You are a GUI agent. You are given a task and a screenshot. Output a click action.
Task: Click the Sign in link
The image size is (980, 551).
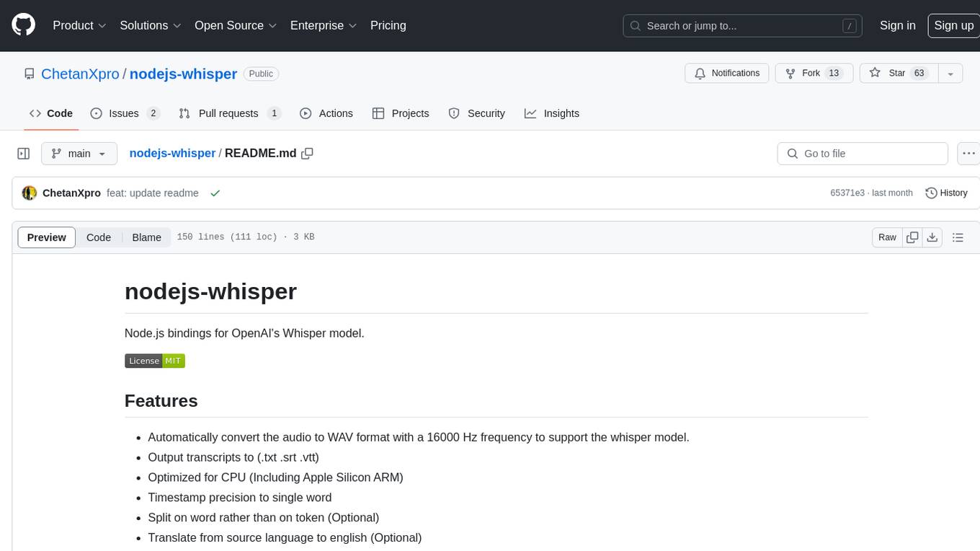pos(897,25)
